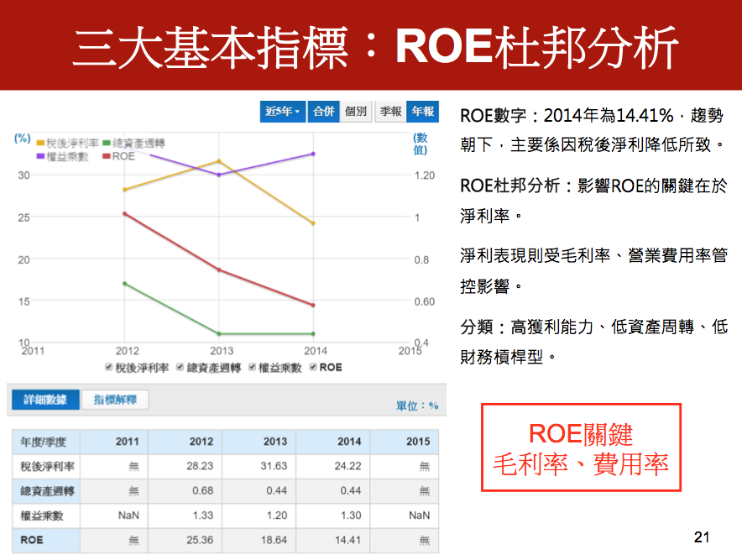This screenshot has width=742, height=560.
Task: Toggle the 總資產週轉 checkbox below chart
Action: tap(180, 368)
